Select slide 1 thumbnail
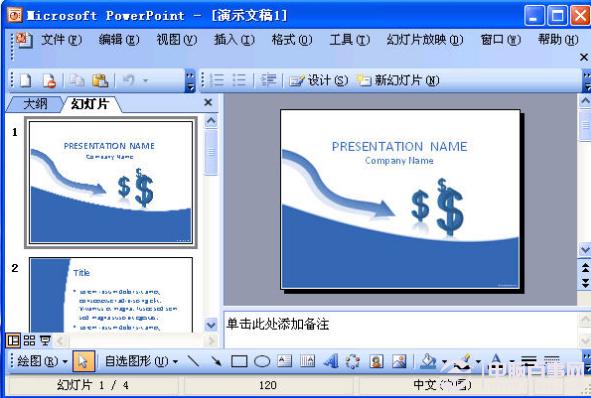The width and height of the screenshot is (591, 398). pos(111,182)
